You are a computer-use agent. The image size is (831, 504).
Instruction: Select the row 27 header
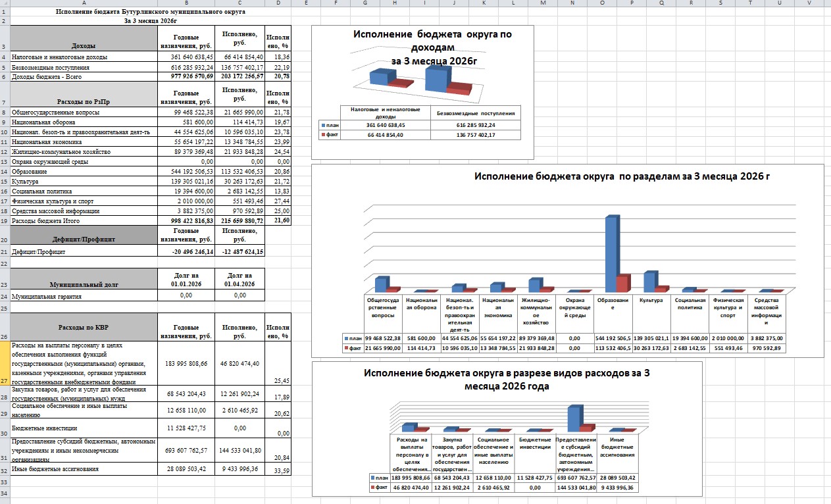pyautogui.click(x=5, y=363)
